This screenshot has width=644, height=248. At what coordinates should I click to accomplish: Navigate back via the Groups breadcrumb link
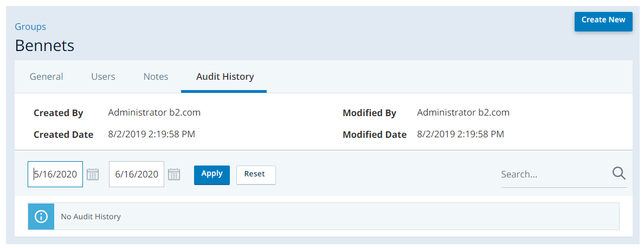coord(30,27)
